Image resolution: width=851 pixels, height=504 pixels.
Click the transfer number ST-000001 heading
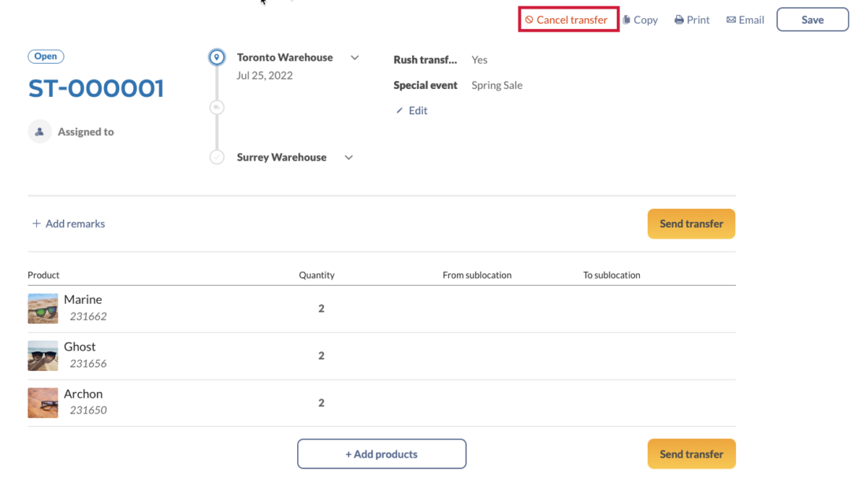(x=95, y=88)
